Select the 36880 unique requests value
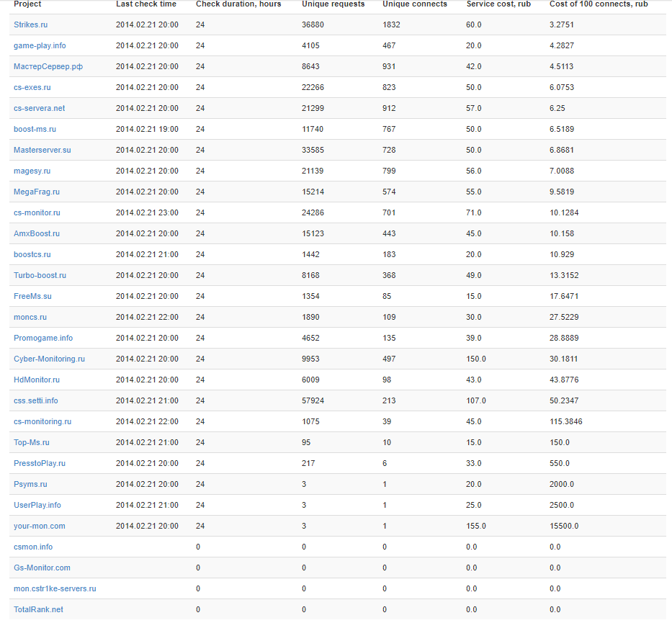This screenshot has height=623, width=672. tap(313, 25)
